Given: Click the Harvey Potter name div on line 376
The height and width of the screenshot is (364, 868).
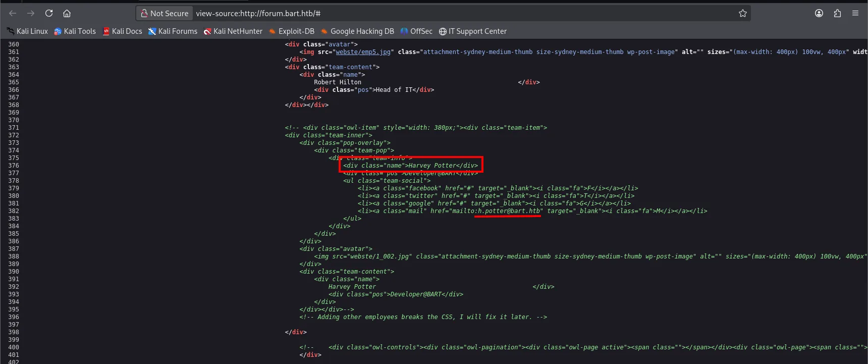Looking at the screenshot, I should [x=411, y=166].
